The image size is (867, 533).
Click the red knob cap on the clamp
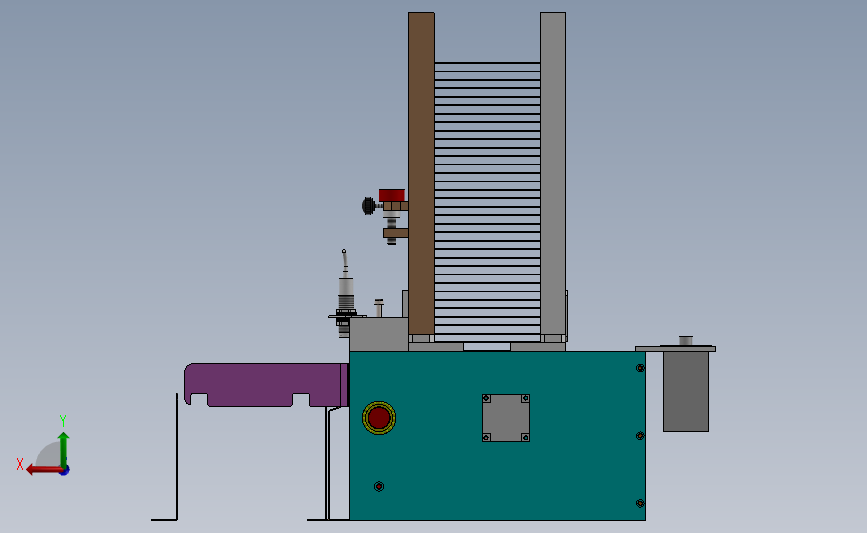[392, 195]
